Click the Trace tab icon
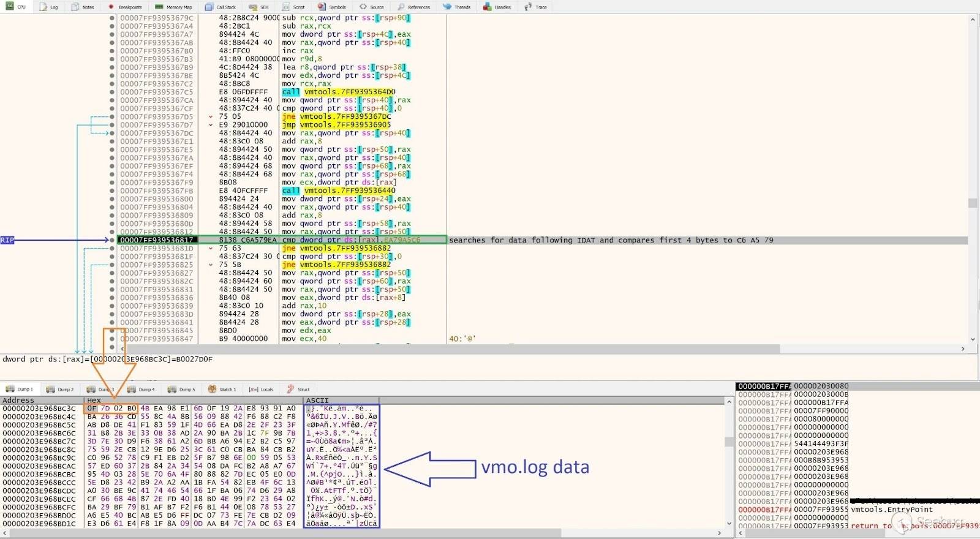 coord(528,7)
